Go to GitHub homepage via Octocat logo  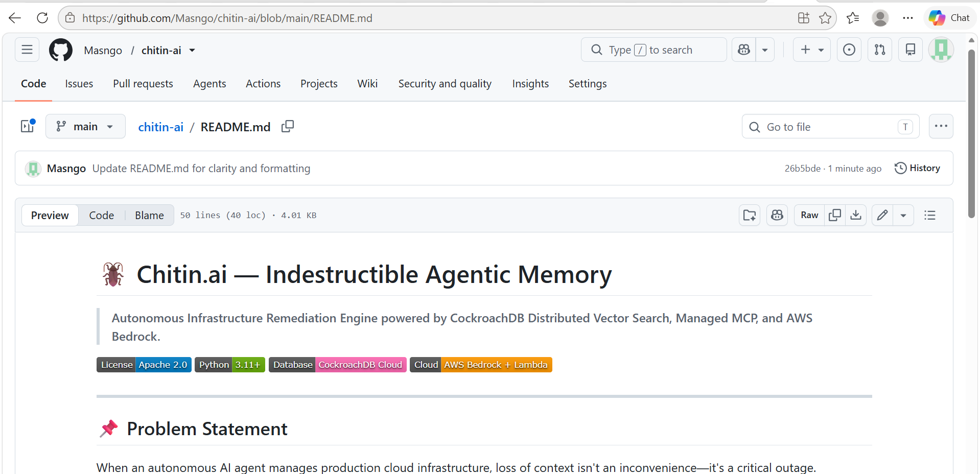[61, 50]
